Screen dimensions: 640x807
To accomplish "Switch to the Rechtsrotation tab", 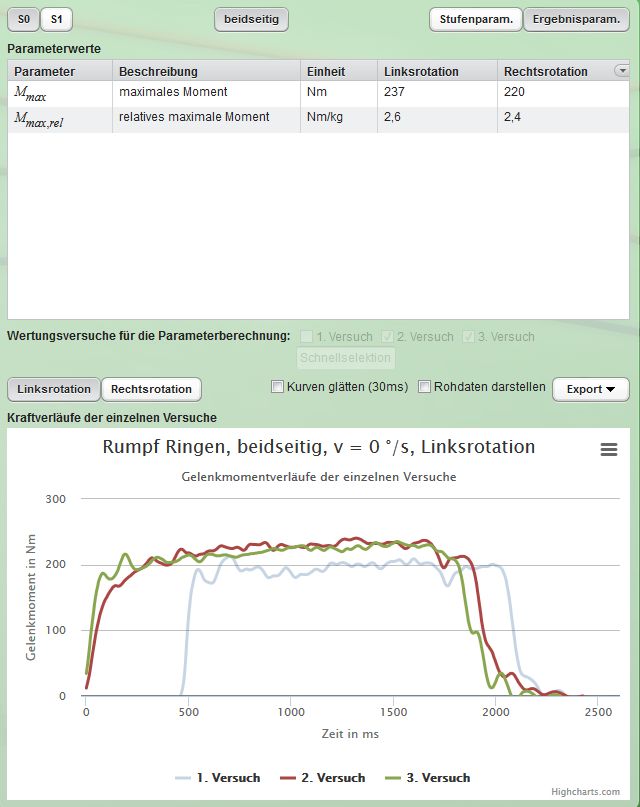I will 152,389.
